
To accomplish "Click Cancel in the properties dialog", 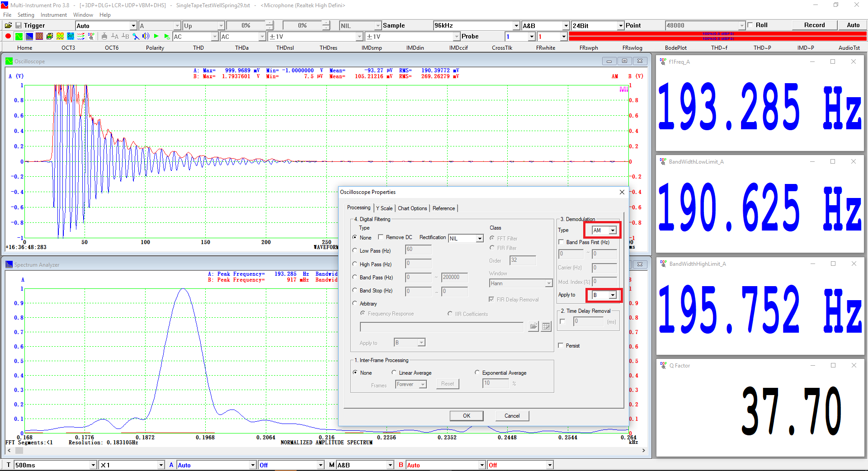I will (512, 416).
